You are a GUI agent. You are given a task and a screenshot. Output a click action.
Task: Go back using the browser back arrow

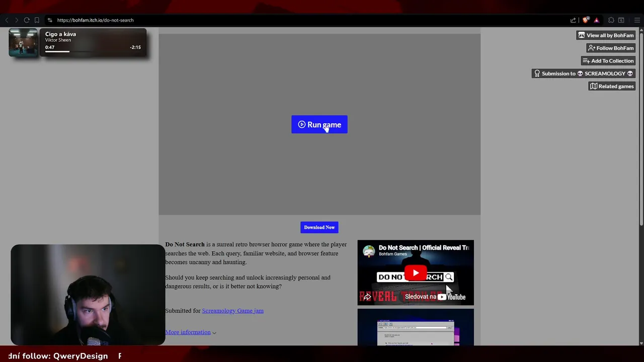(x=7, y=20)
